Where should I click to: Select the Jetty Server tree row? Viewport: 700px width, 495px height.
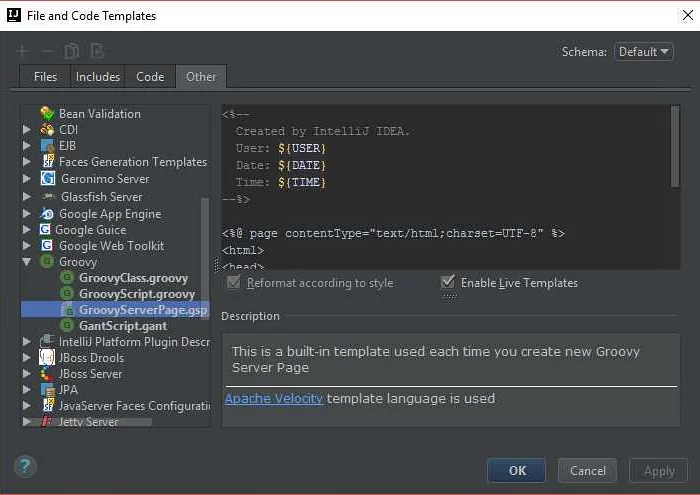coord(115,422)
